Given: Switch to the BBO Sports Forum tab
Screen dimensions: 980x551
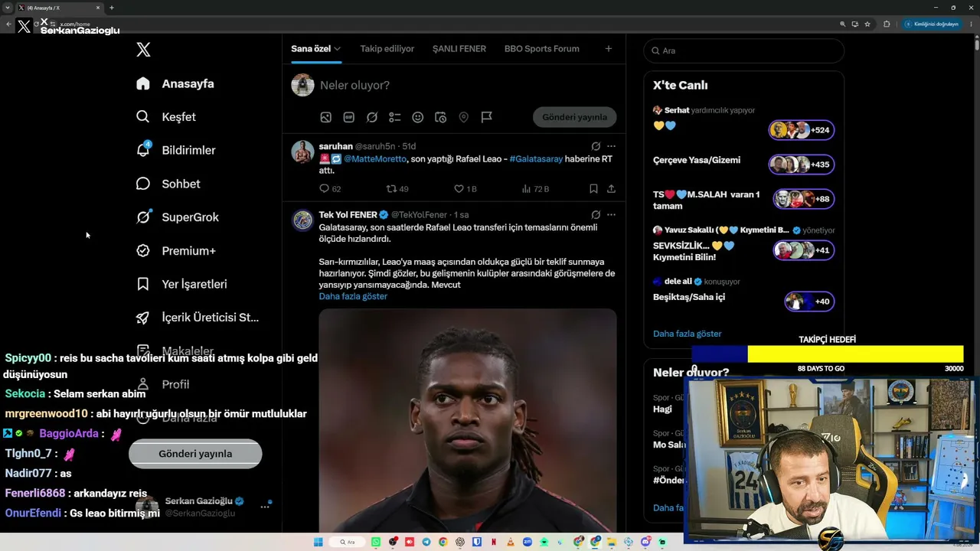Looking at the screenshot, I should pos(542,49).
